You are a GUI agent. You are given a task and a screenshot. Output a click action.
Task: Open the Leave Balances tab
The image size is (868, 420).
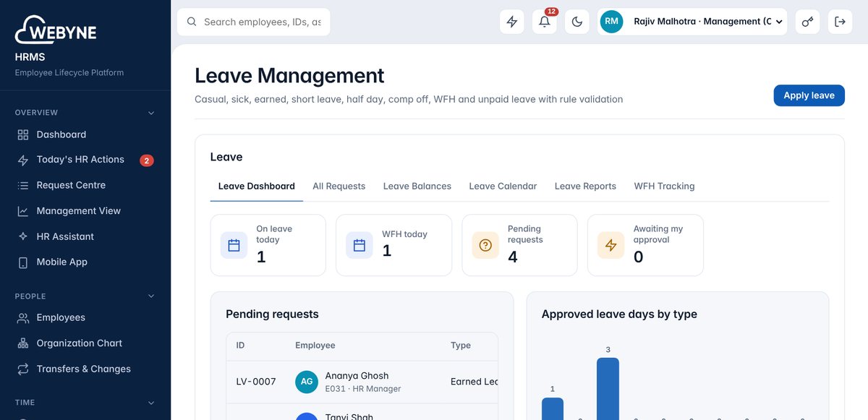417,187
